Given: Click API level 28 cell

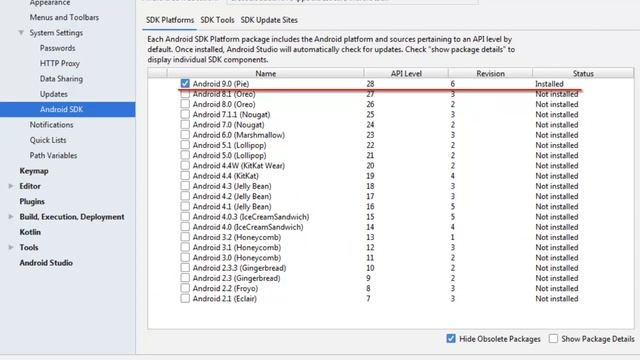Looking at the screenshot, I should (370, 84).
